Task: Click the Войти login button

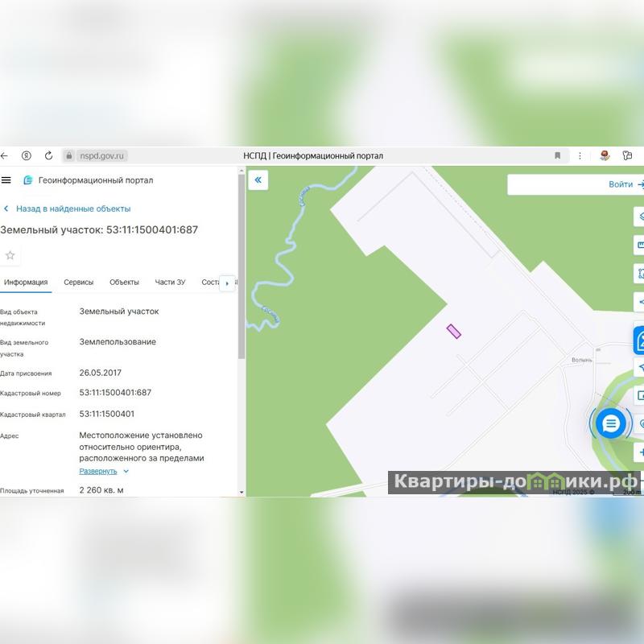Action: [x=621, y=184]
